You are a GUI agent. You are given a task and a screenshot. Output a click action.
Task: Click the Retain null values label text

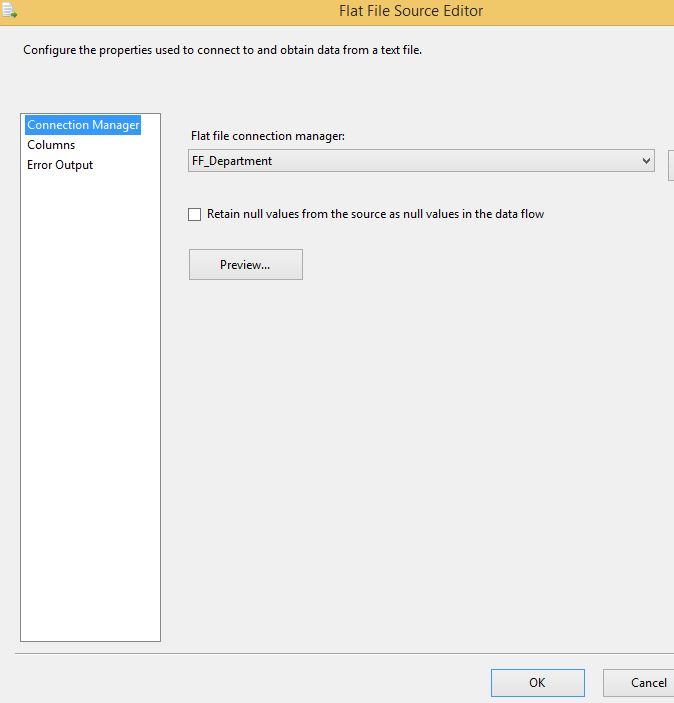375,214
